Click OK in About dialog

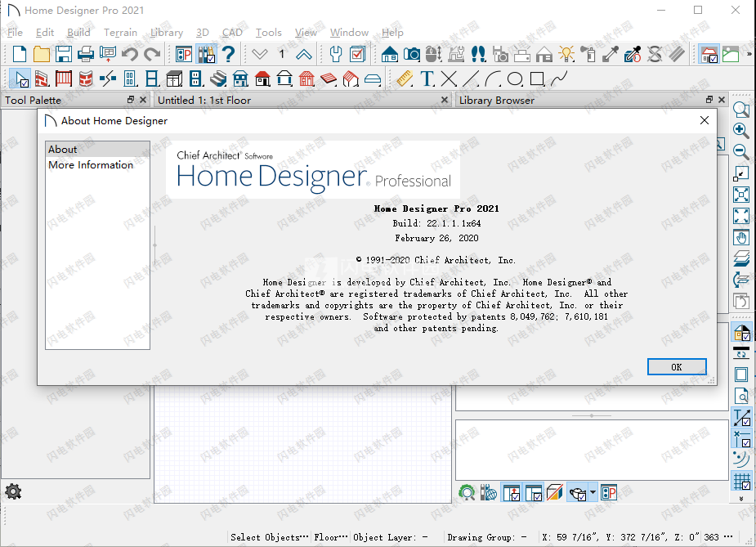(x=677, y=367)
